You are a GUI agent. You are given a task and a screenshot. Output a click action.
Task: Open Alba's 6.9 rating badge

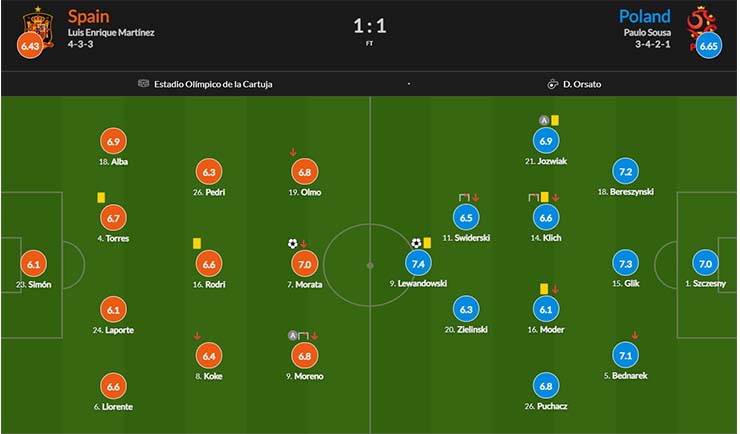(x=113, y=142)
